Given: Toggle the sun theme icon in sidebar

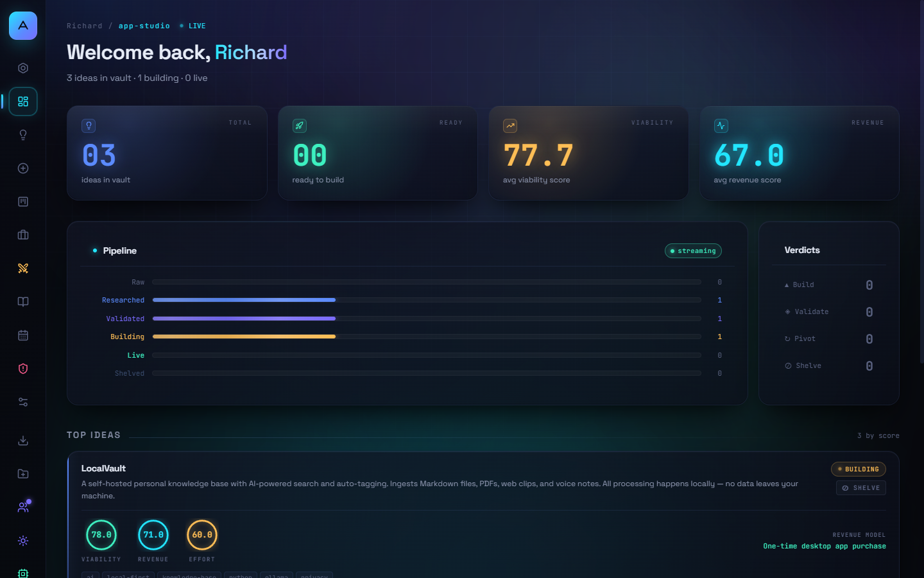Looking at the screenshot, I should (x=23, y=541).
